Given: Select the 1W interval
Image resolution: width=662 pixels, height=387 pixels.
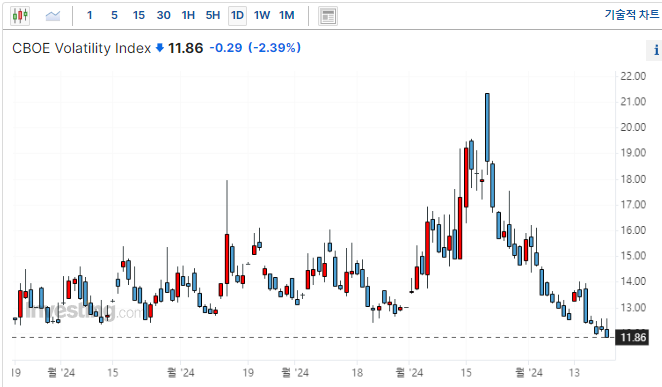Looking at the screenshot, I should point(262,16).
